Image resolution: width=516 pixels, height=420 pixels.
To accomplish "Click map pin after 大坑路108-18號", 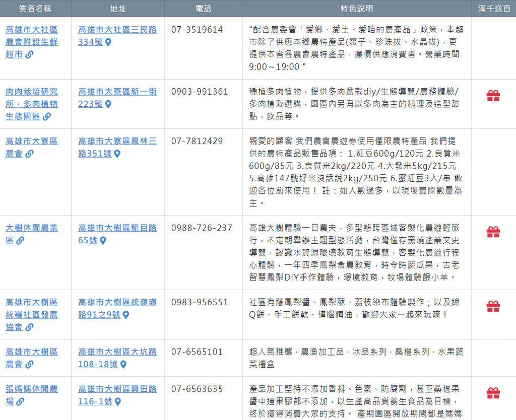I will point(123,365).
